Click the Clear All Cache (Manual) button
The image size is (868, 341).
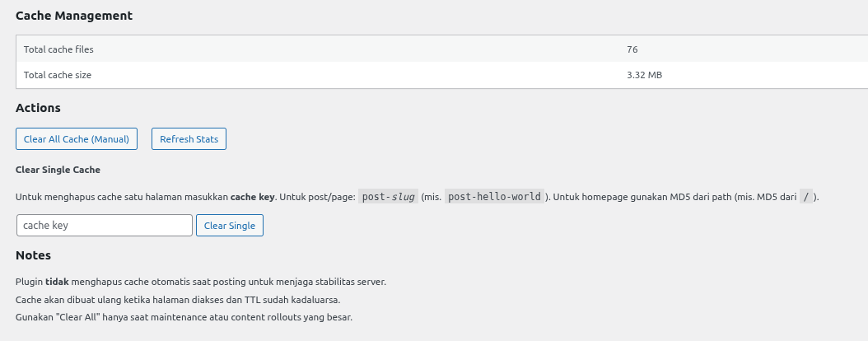pyautogui.click(x=77, y=139)
